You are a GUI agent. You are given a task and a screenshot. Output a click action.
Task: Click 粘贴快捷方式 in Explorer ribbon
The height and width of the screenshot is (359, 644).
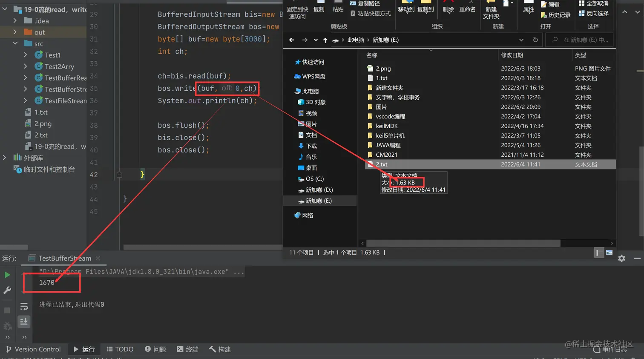(x=371, y=14)
